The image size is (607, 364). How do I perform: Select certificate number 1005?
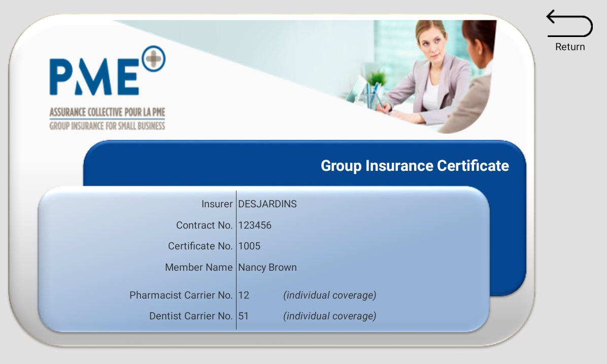(x=249, y=246)
